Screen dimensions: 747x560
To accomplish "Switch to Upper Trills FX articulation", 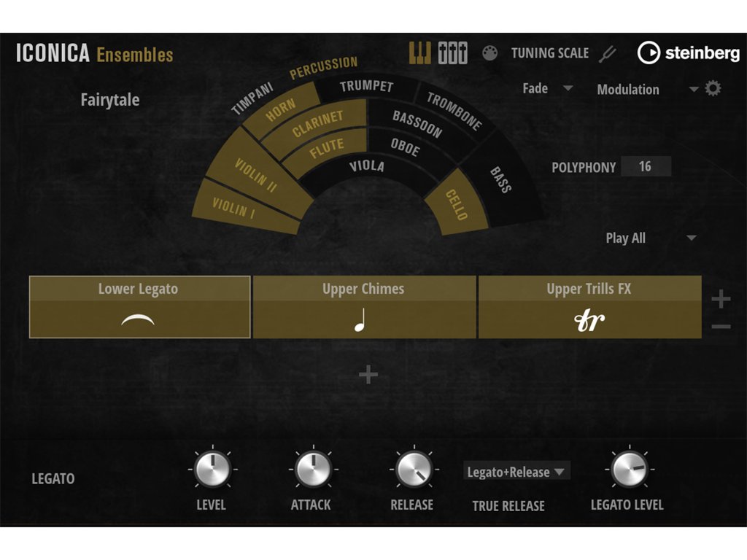I will [589, 307].
